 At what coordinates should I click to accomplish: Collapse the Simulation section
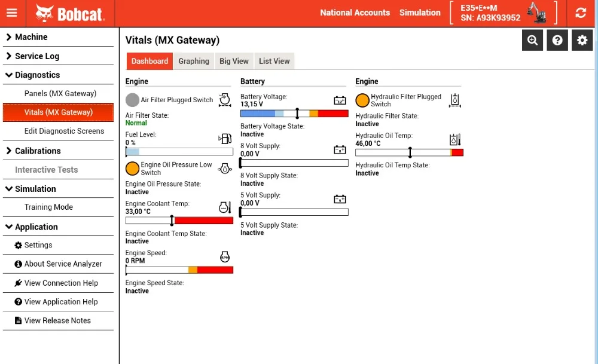point(58,189)
